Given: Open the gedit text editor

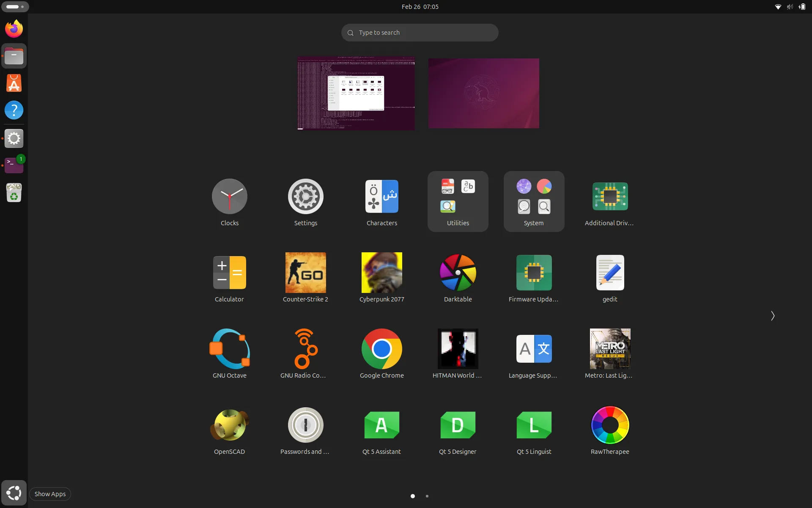Looking at the screenshot, I should click(610, 273).
